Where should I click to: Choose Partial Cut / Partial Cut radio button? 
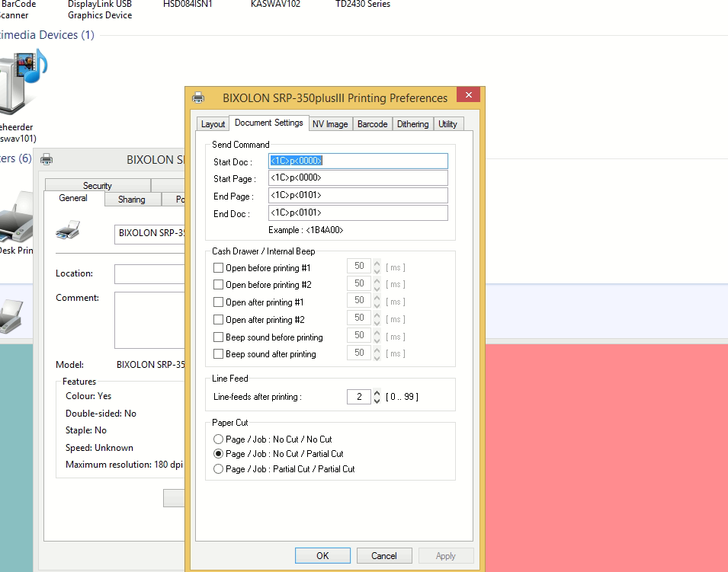click(219, 469)
